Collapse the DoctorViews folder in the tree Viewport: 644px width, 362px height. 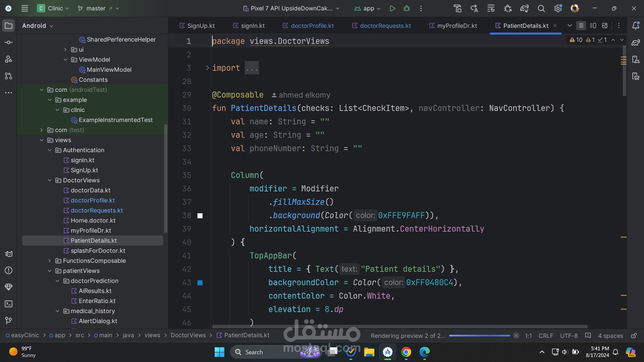click(x=50, y=180)
